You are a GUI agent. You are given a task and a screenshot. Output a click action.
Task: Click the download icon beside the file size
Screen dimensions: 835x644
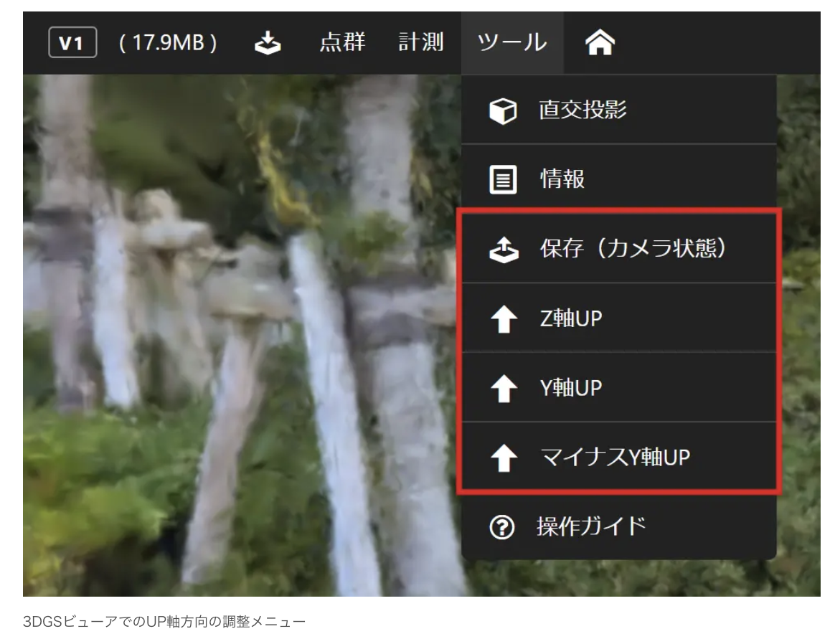[x=268, y=44]
